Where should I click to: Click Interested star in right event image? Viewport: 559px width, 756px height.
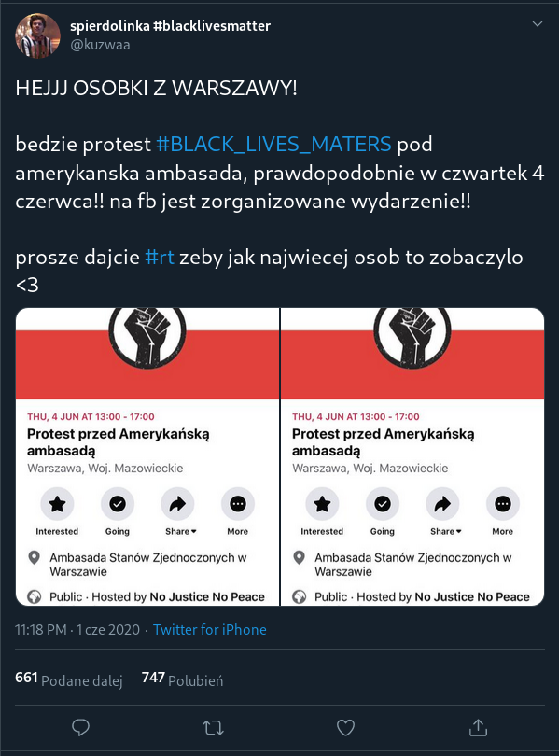(x=322, y=504)
